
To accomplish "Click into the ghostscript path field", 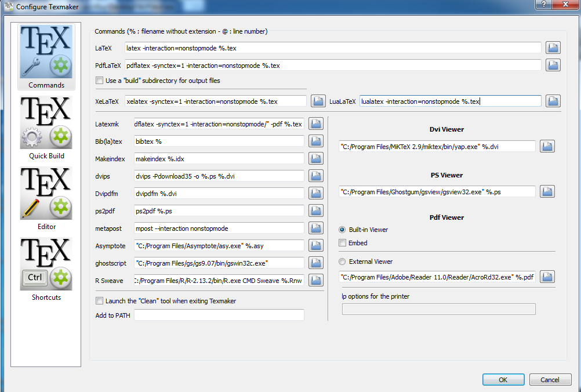I will click(219, 263).
